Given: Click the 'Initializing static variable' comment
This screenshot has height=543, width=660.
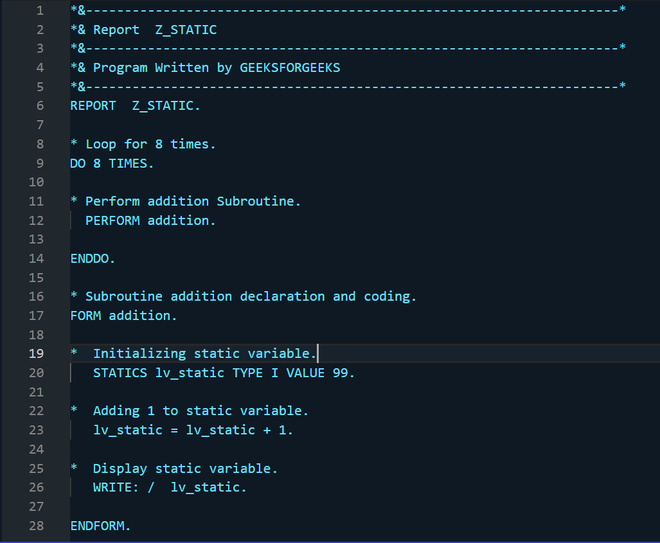Looking at the screenshot, I should 205,353.
